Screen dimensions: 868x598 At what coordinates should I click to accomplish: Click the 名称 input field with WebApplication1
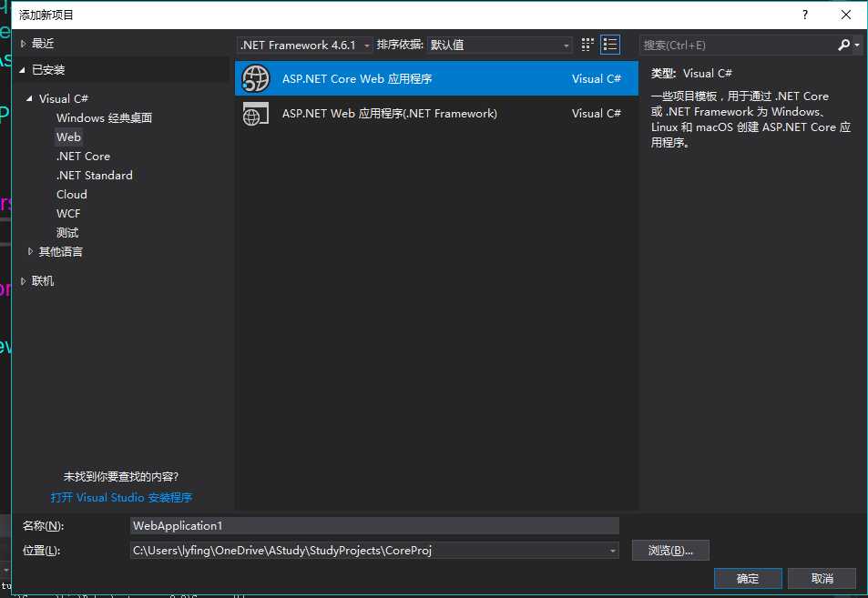[374, 525]
